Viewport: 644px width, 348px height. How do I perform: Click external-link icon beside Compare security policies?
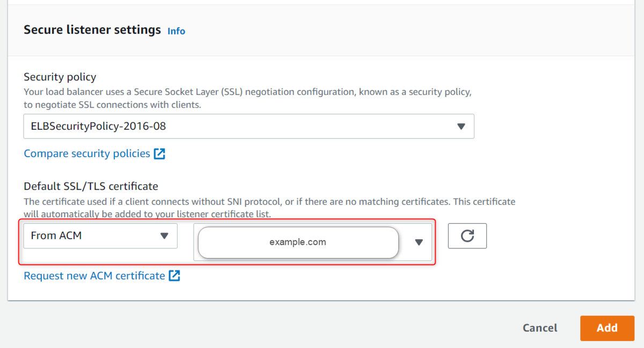(x=159, y=154)
